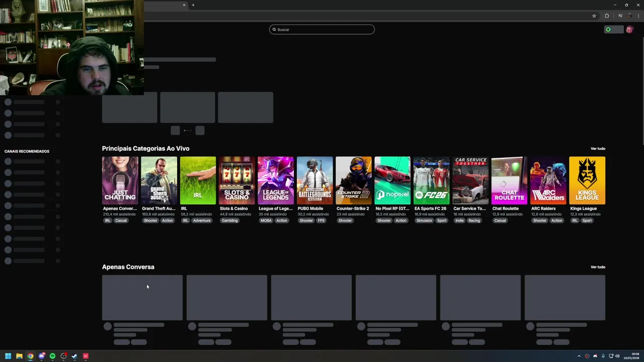Open the Chrome profile avatar
The width and height of the screenshot is (644, 362).
(629, 16)
